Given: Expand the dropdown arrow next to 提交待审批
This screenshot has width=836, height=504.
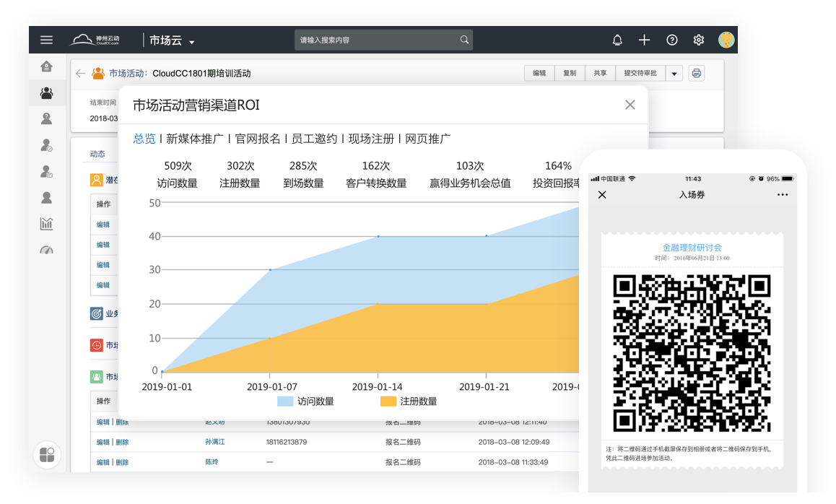Looking at the screenshot, I should [674, 73].
